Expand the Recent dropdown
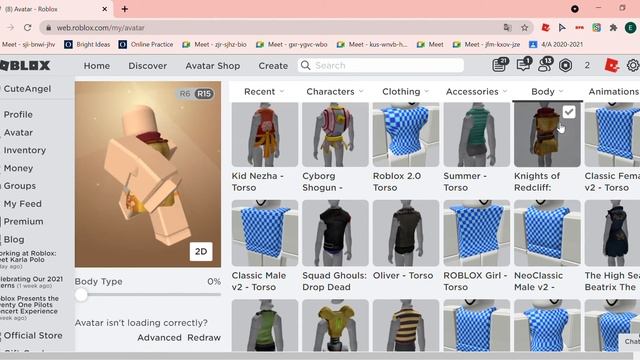640x360 pixels. [264, 91]
